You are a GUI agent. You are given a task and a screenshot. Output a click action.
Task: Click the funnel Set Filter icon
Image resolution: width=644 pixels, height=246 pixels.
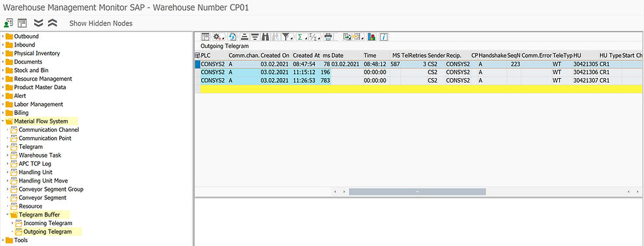pyautogui.click(x=286, y=37)
